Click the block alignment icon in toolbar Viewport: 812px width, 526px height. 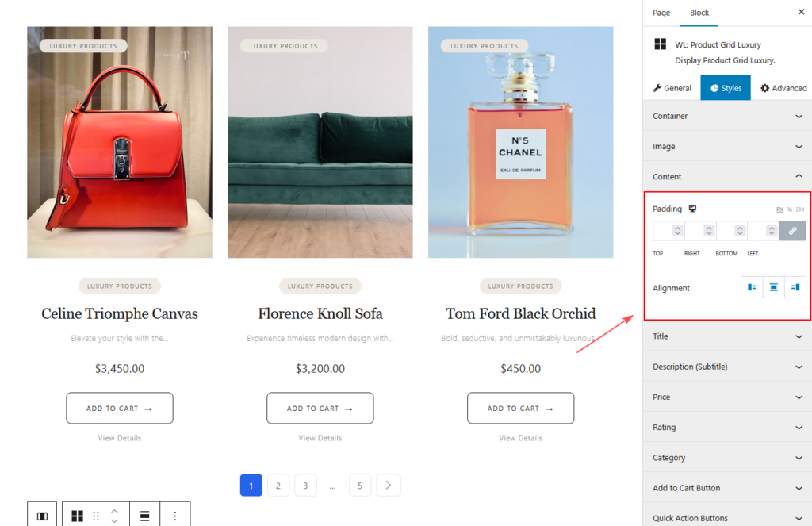pos(144,516)
